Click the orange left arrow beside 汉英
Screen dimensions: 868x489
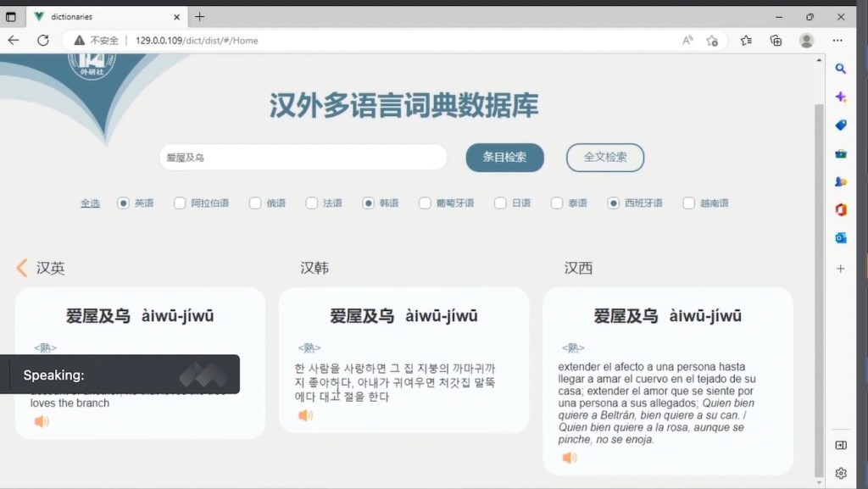click(22, 268)
